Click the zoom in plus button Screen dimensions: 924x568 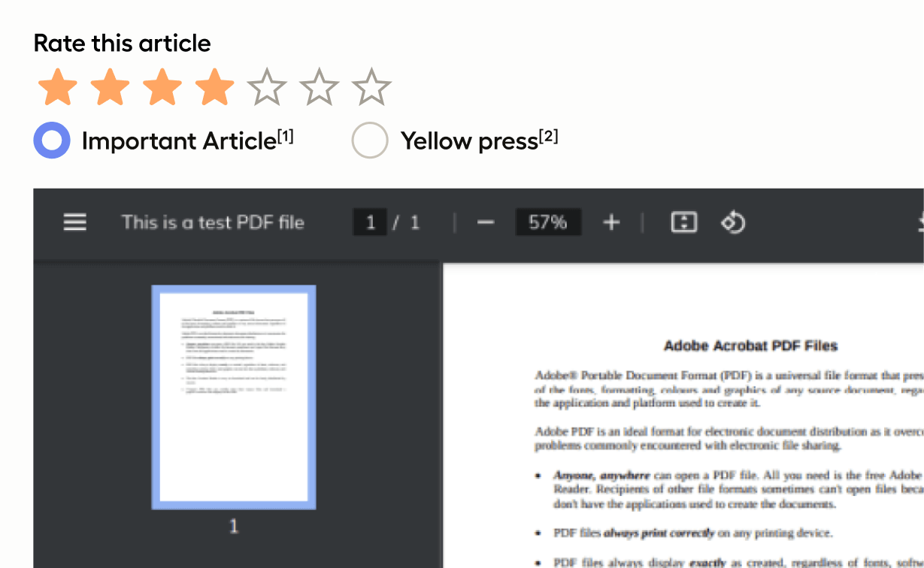tap(611, 222)
